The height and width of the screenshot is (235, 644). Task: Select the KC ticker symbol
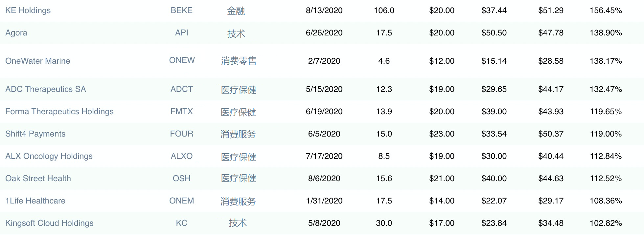(x=182, y=223)
